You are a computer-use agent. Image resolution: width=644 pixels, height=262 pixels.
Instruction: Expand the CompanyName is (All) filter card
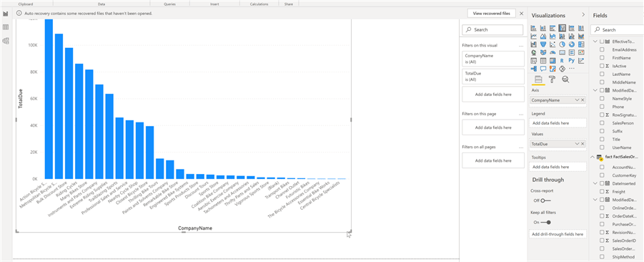click(493, 59)
